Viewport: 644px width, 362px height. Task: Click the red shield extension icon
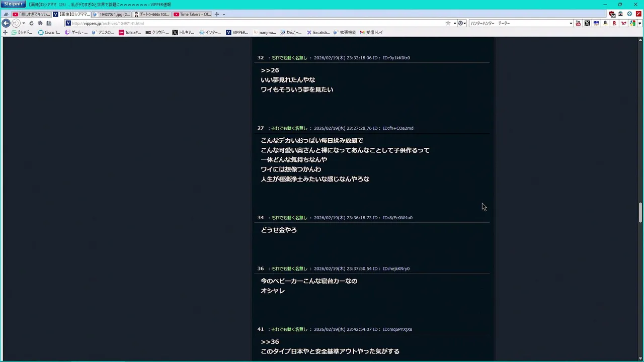click(x=612, y=14)
